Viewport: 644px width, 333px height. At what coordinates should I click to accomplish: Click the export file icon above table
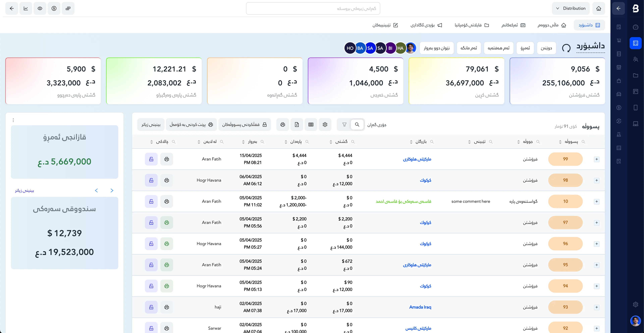click(x=297, y=124)
